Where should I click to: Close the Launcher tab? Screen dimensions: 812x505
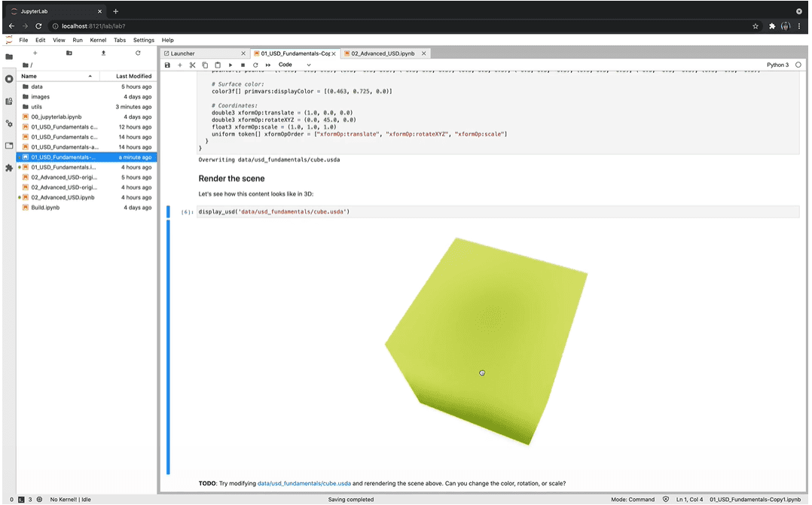coord(243,54)
